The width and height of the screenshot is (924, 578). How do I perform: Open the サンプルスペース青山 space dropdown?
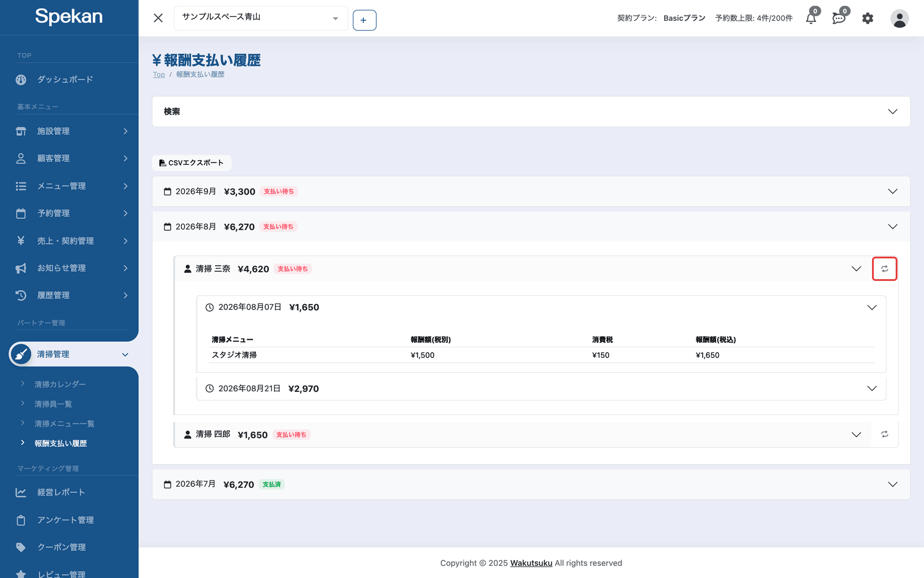(260, 18)
